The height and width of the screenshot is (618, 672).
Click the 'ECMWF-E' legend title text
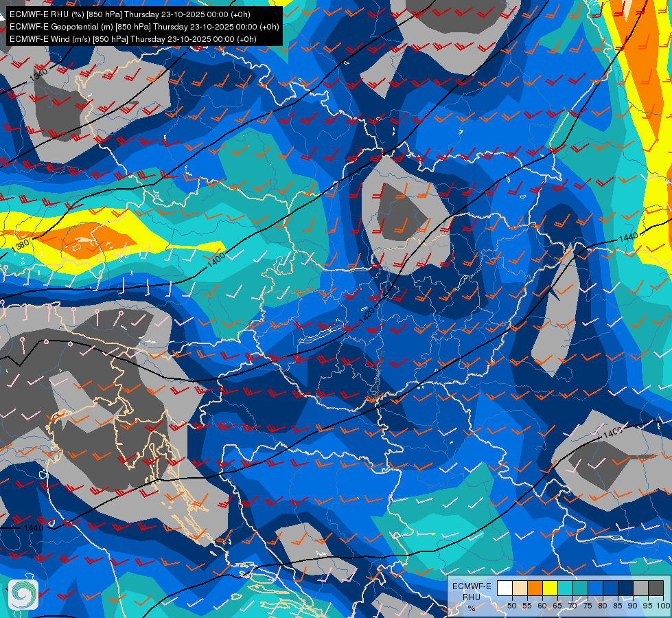tap(472, 586)
